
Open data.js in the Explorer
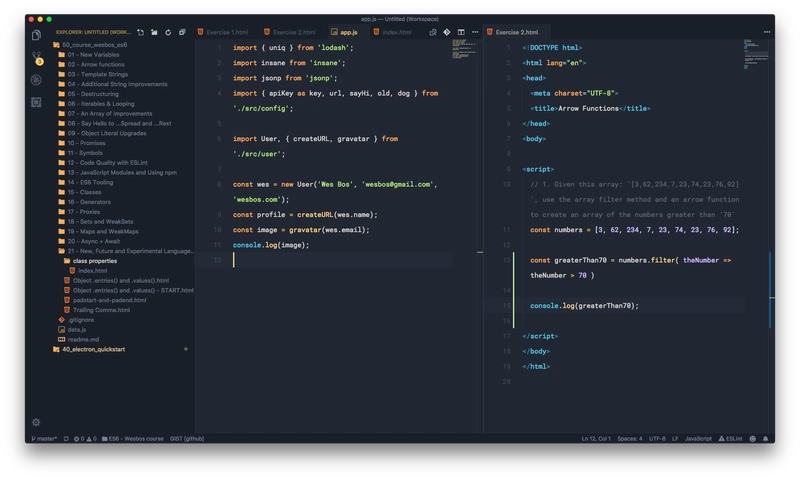[77, 330]
